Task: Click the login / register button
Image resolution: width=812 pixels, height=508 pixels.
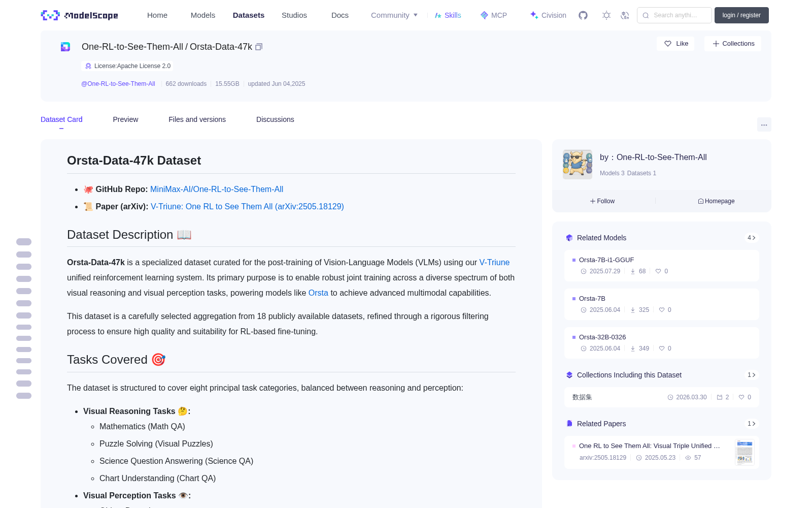Action: click(x=741, y=15)
